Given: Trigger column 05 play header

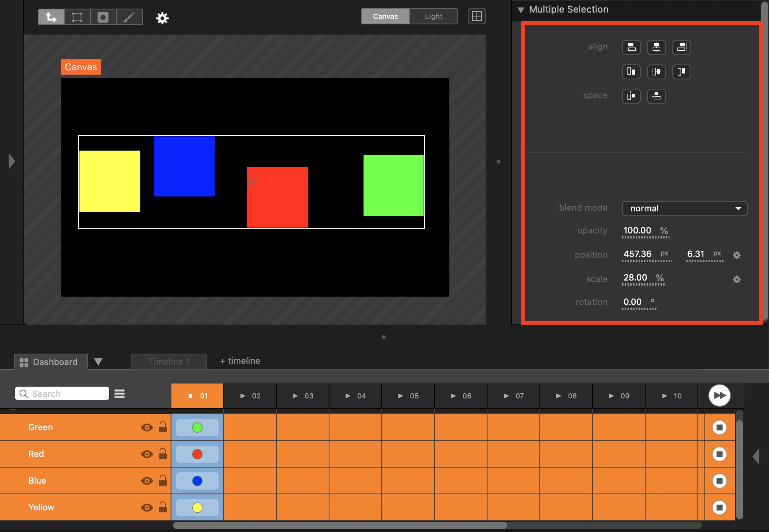Looking at the screenshot, I should click(408, 396).
